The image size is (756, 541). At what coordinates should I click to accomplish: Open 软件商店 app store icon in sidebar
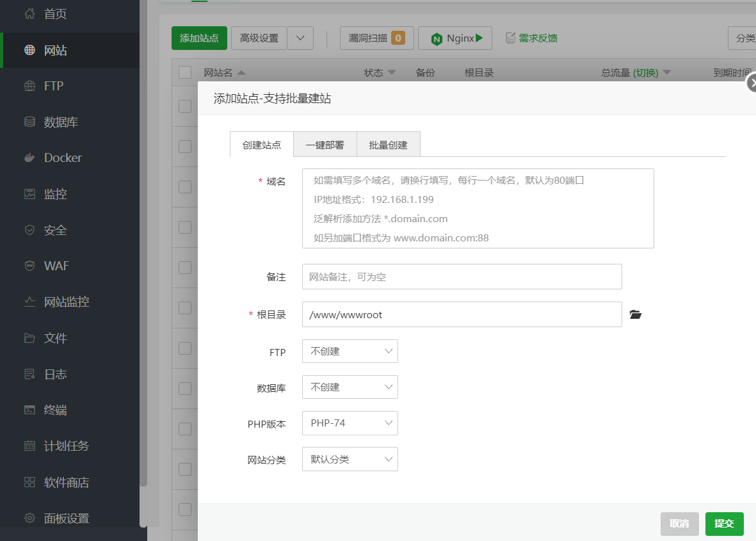(29, 482)
